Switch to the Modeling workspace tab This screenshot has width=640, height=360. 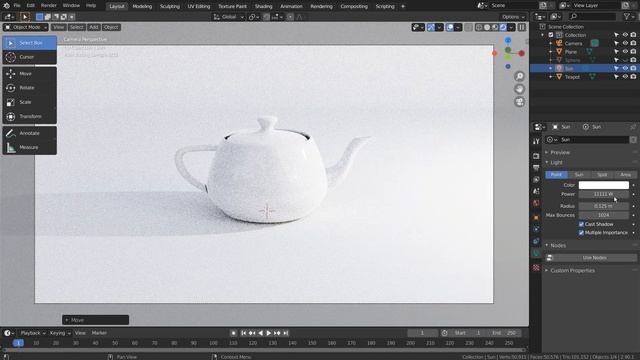click(x=142, y=6)
